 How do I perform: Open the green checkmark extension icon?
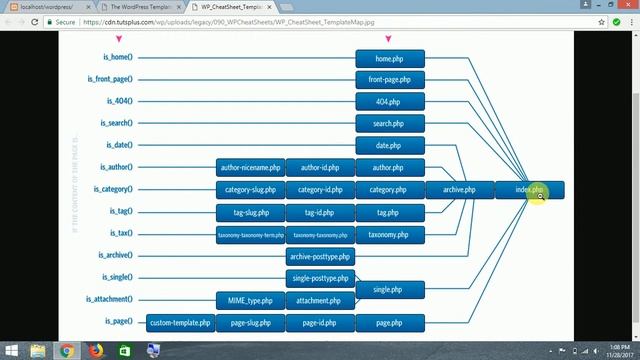point(616,22)
